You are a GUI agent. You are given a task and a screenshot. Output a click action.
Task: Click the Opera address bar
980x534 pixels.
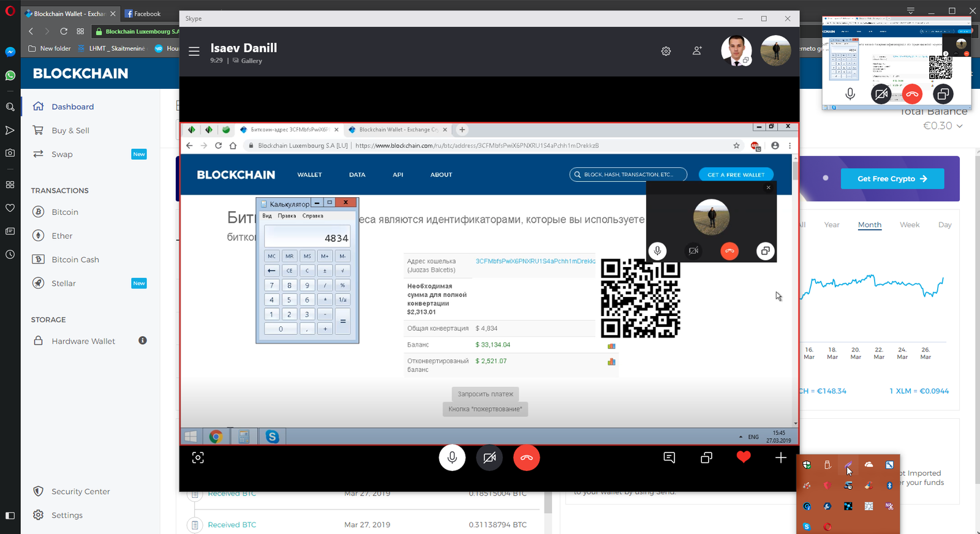coord(136,31)
